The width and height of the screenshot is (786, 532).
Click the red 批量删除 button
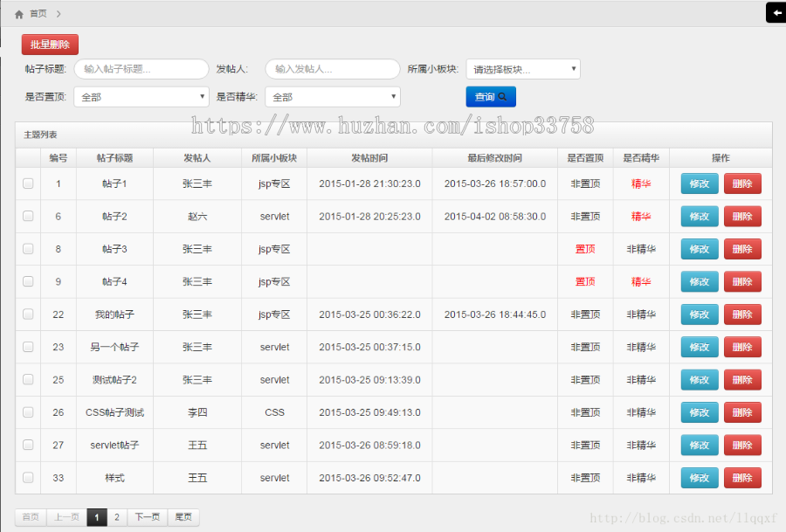click(x=49, y=44)
